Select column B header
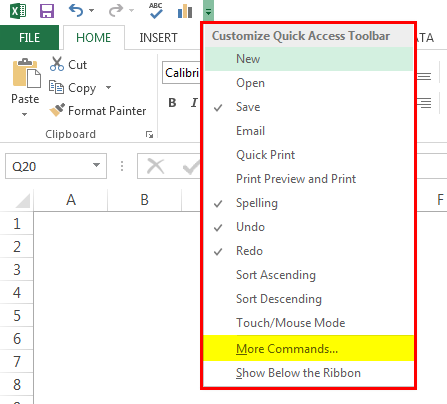Image resolution: width=447 pixels, height=404 pixels. 144,200
